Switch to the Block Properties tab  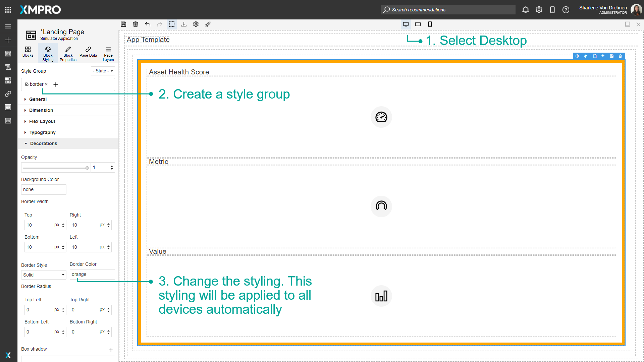pyautogui.click(x=68, y=53)
